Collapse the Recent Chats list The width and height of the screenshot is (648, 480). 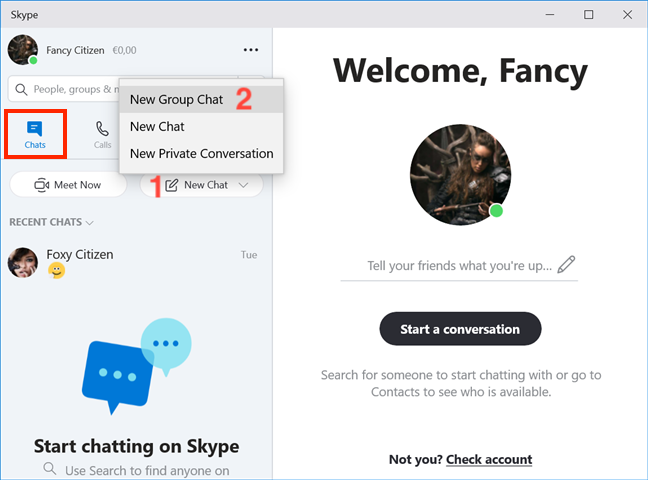point(51,222)
